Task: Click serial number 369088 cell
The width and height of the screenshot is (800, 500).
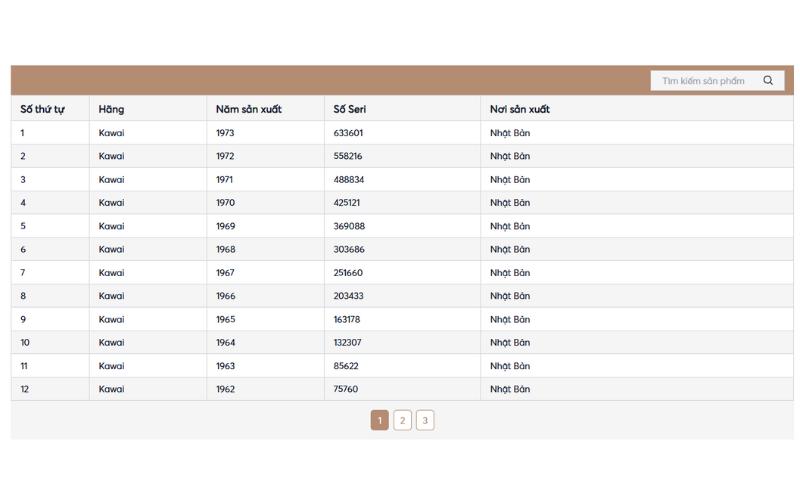Action: (348, 226)
